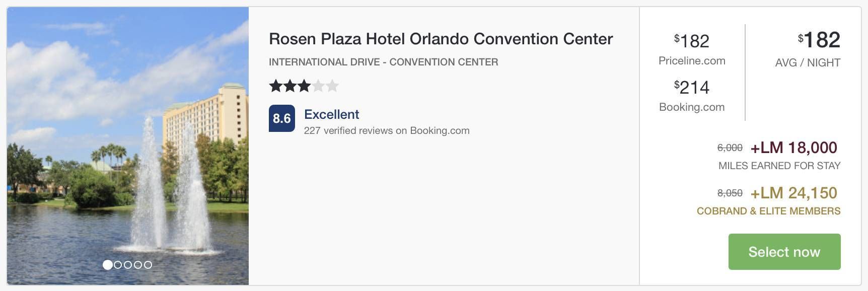This screenshot has height=291, width=868.
Task: Select the second image carousel dot
Action: tap(118, 265)
